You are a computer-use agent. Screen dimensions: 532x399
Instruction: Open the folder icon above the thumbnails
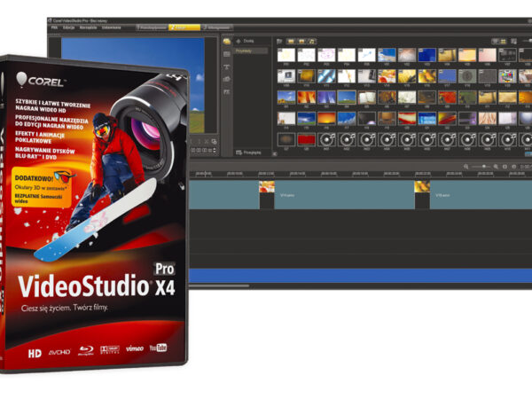pos(278,41)
